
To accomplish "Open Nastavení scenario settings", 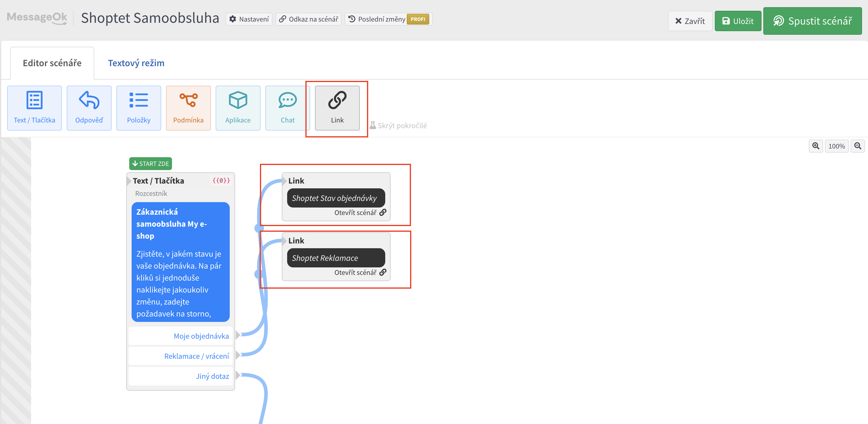I will click(249, 19).
